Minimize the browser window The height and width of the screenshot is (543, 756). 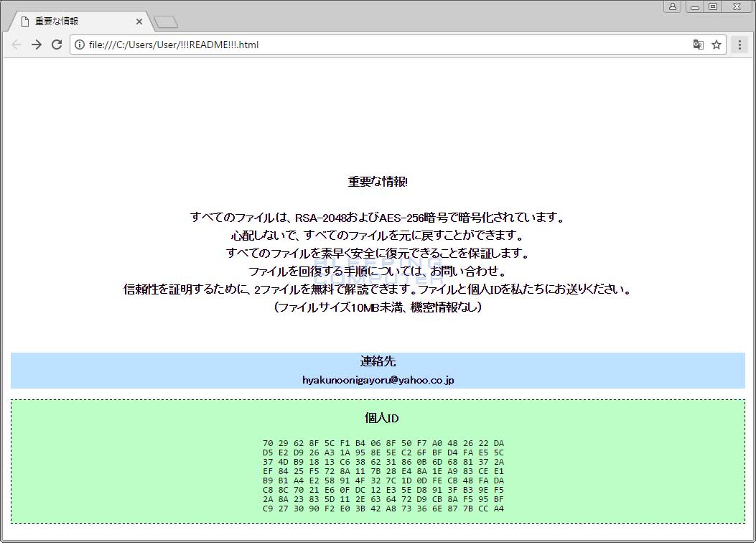[695, 6]
